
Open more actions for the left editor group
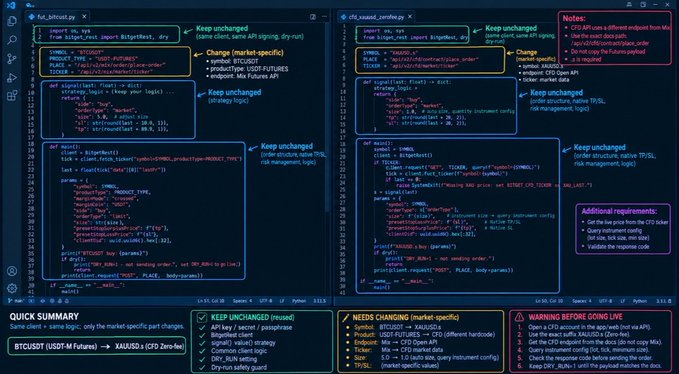point(324,17)
